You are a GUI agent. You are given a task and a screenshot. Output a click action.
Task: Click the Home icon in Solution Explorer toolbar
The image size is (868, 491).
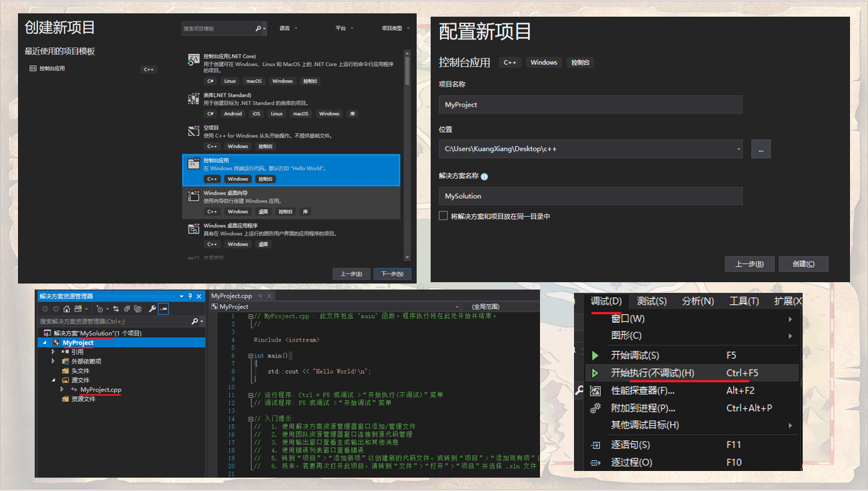pyautogui.click(x=67, y=309)
